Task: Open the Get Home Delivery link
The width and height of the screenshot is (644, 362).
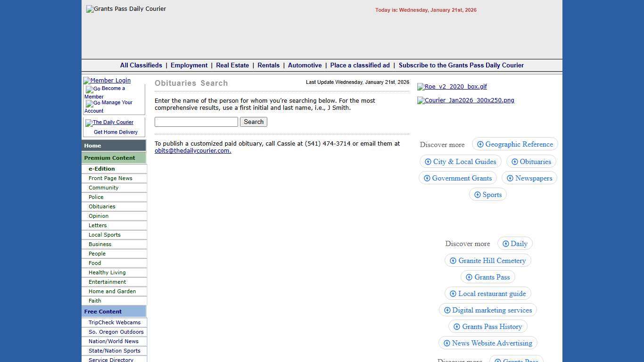Action: (x=115, y=132)
